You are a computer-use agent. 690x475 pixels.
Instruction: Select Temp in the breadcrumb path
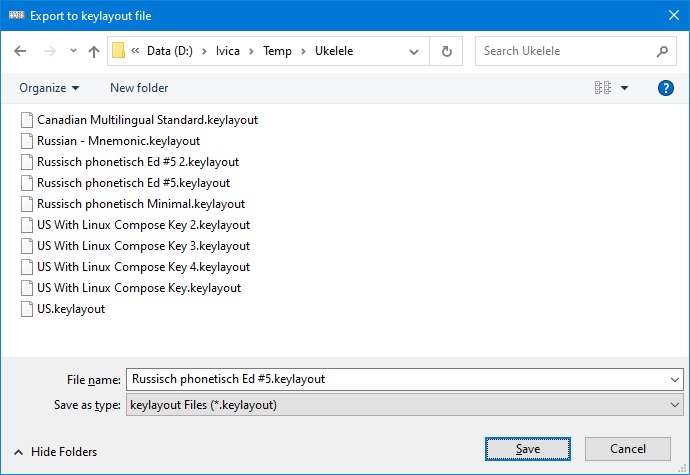277,51
